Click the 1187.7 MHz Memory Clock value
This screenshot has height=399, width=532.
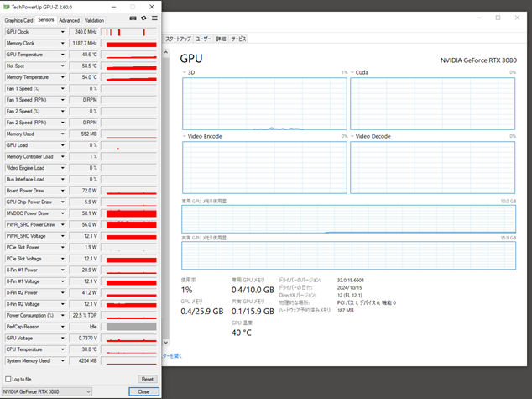[x=83, y=43]
